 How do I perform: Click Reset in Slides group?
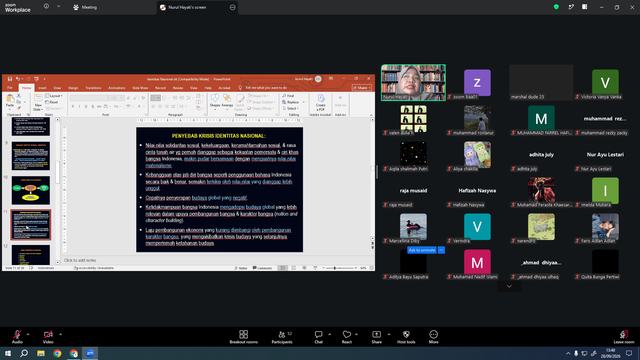[52, 102]
